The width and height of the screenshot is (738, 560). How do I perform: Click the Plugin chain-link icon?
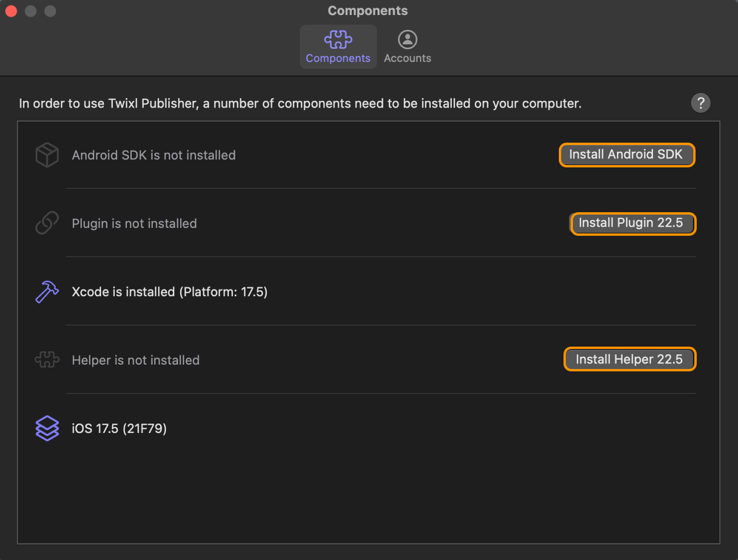pyautogui.click(x=47, y=223)
